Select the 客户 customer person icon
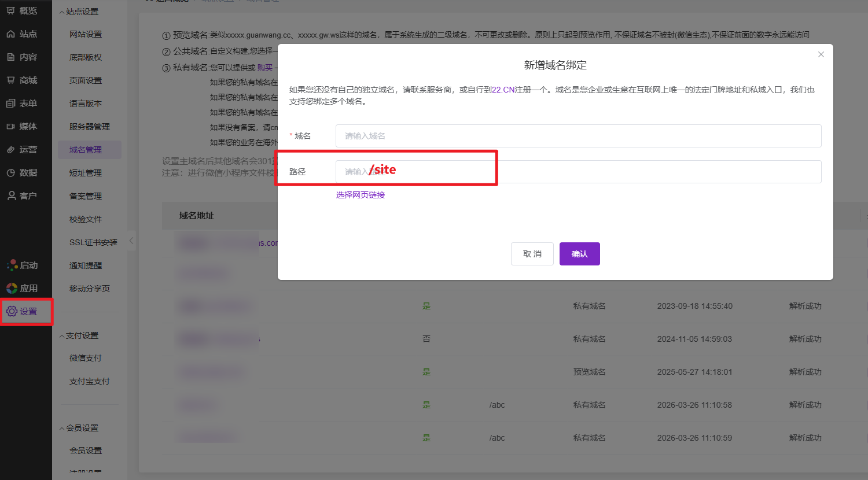 11,196
